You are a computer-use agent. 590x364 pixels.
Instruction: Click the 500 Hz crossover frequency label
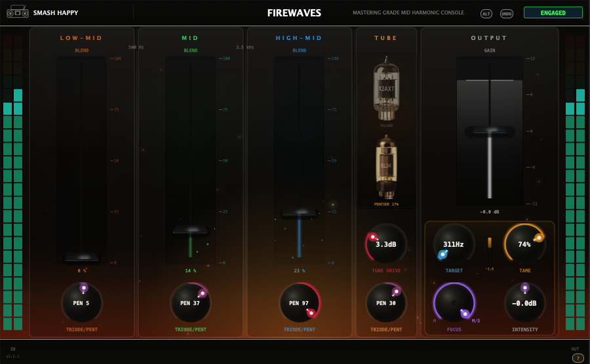tap(136, 47)
